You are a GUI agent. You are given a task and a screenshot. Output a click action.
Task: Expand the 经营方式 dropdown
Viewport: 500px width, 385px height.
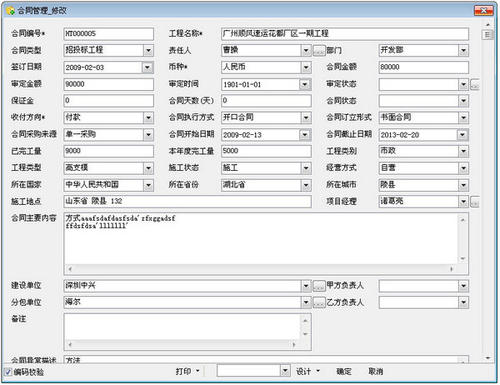pos(463,168)
